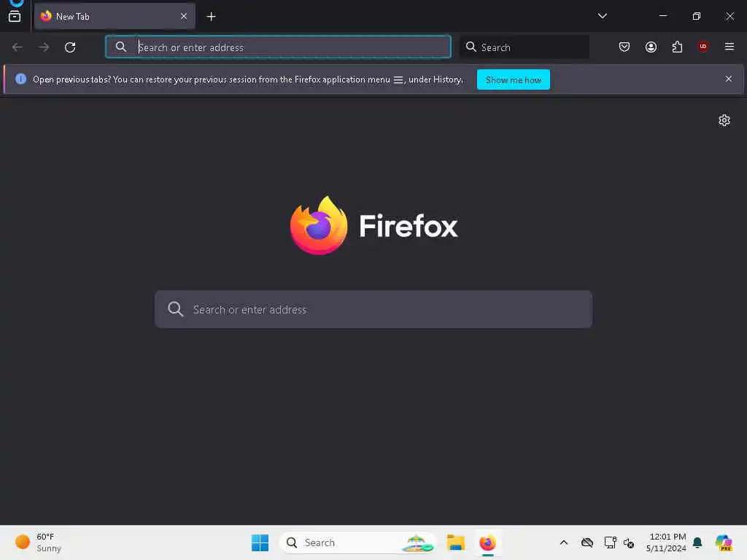Open the Extensions panel
Screen dimensions: 747x560
tap(677, 47)
